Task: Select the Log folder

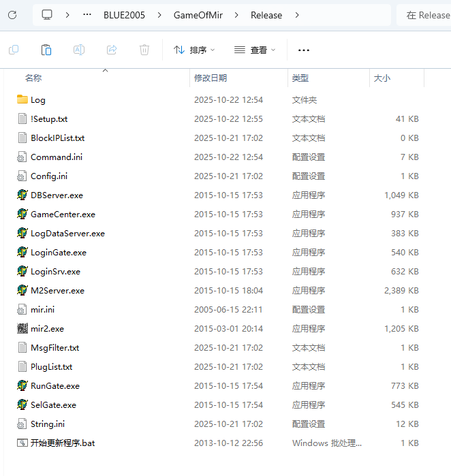Action: tap(37, 100)
